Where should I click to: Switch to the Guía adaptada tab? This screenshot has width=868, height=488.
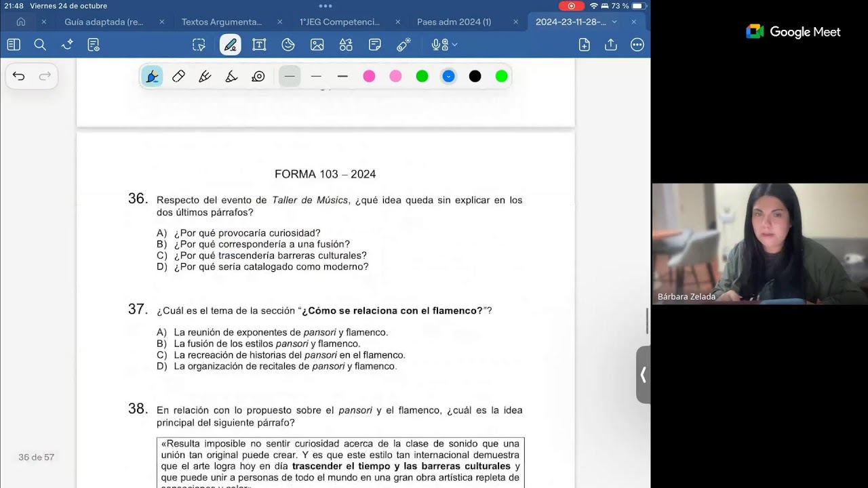pos(104,22)
